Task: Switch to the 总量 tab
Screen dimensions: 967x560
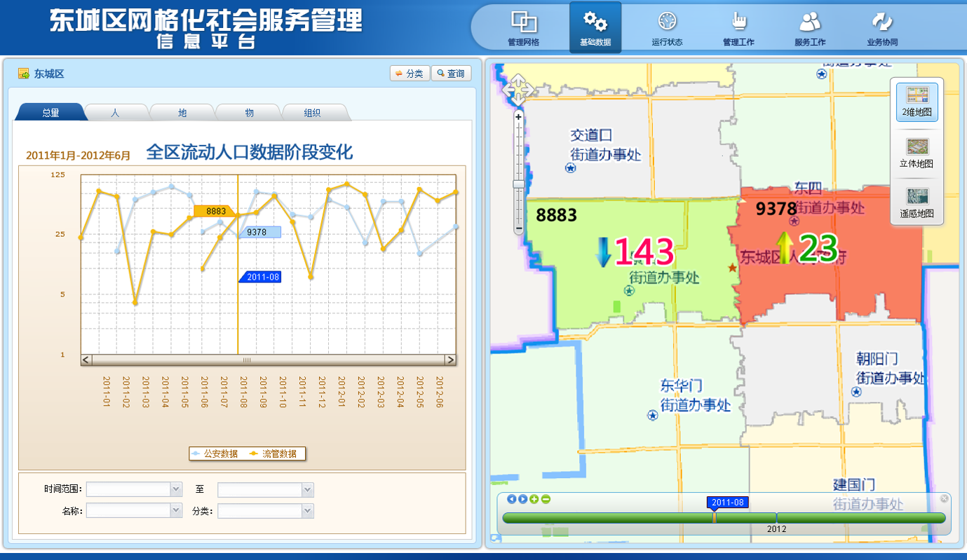Action: coord(50,113)
